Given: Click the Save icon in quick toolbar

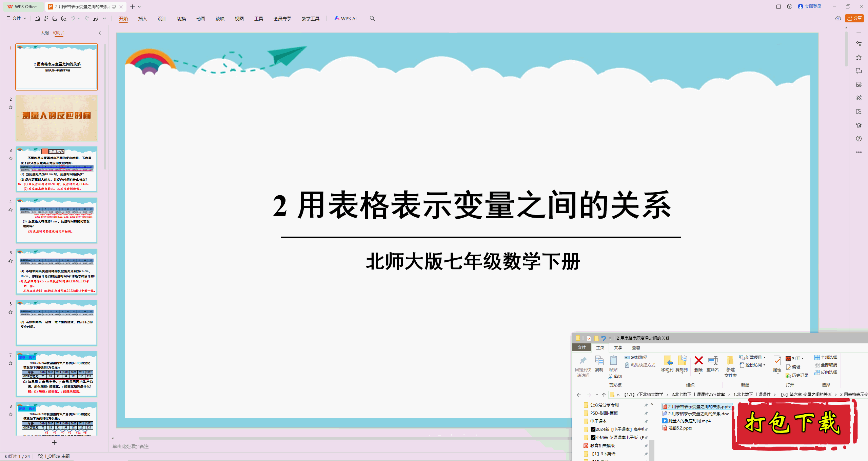Looking at the screenshot, I should tap(37, 18).
